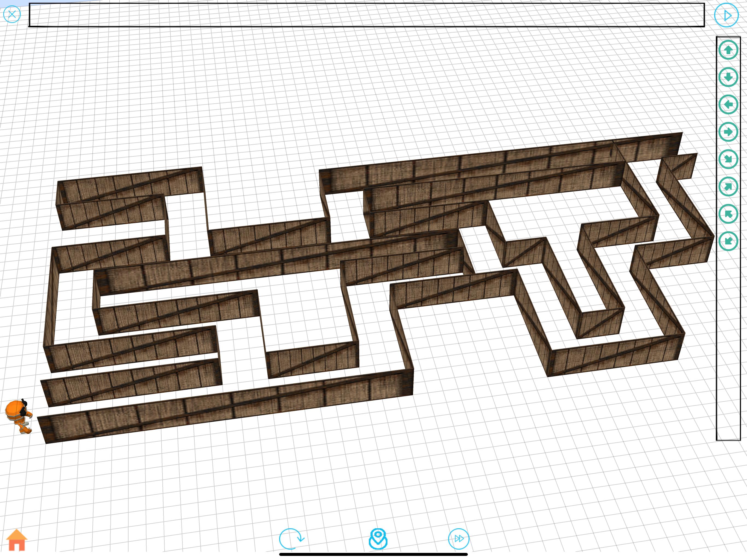Go to home via orange house icon

[17, 540]
